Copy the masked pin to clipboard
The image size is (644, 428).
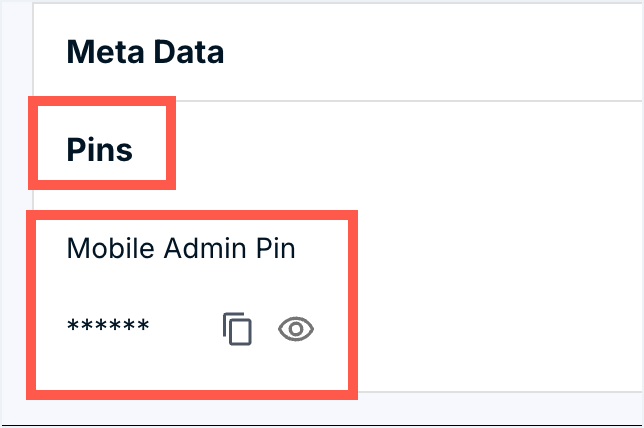point(237,329)
